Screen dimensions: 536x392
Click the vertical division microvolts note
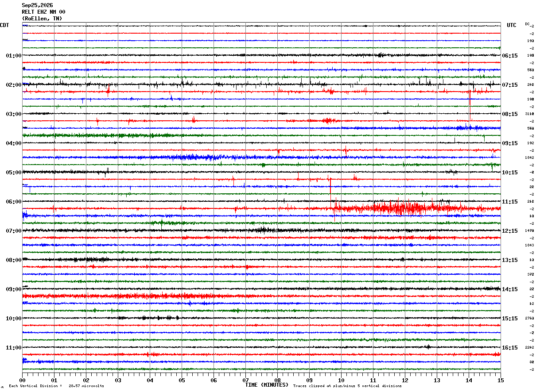pos(56,386)
